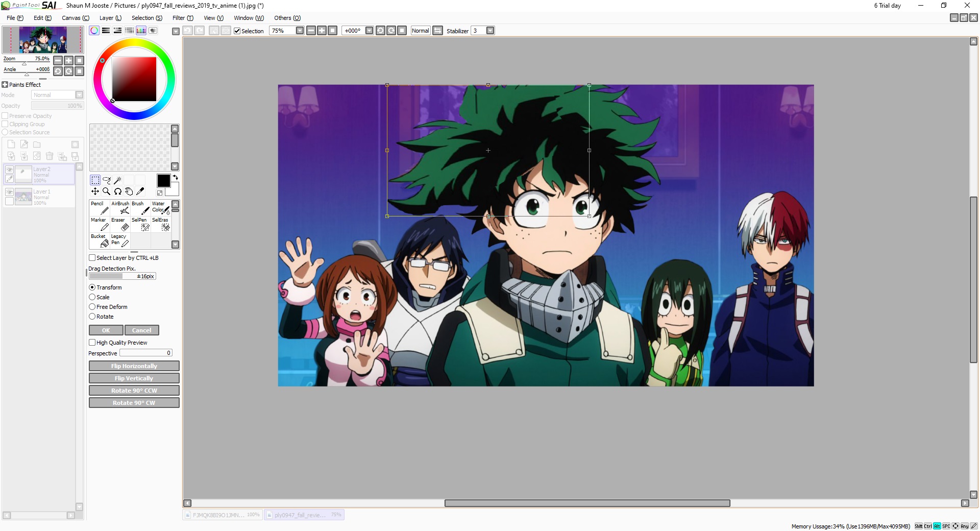Choose the Water Color brush
The height and width of the screenshot is (531, 980).
point(161,208)
